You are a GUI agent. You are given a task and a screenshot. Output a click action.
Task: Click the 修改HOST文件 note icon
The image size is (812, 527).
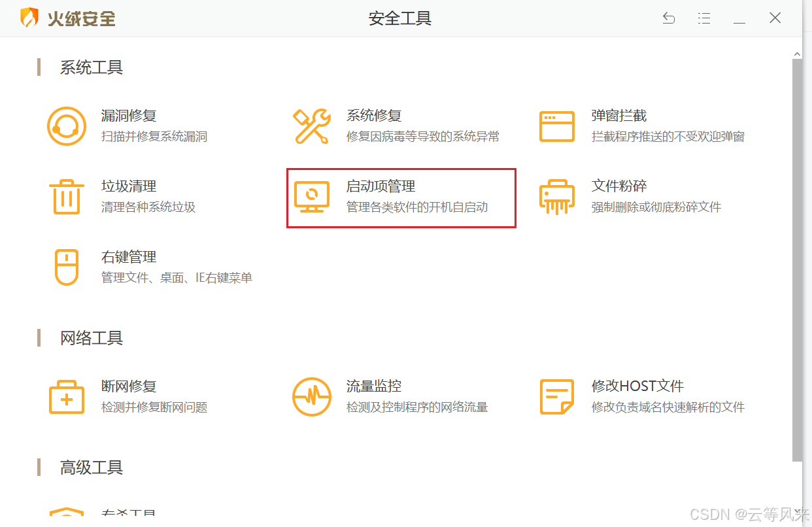[557, 397]
